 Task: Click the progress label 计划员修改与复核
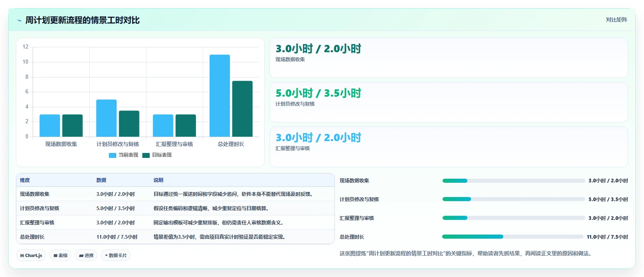(x=359, y=199)
